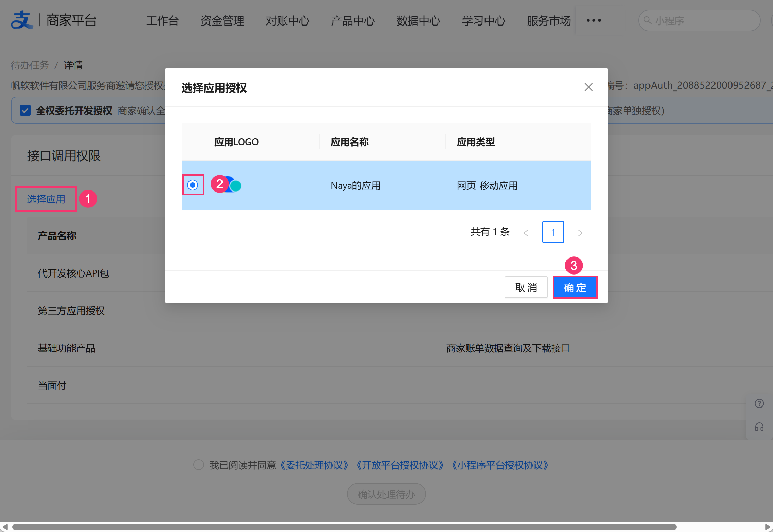Screen dimensions: 773x532
Task: Open the three-dots more menu
Action: coord(593,20)
